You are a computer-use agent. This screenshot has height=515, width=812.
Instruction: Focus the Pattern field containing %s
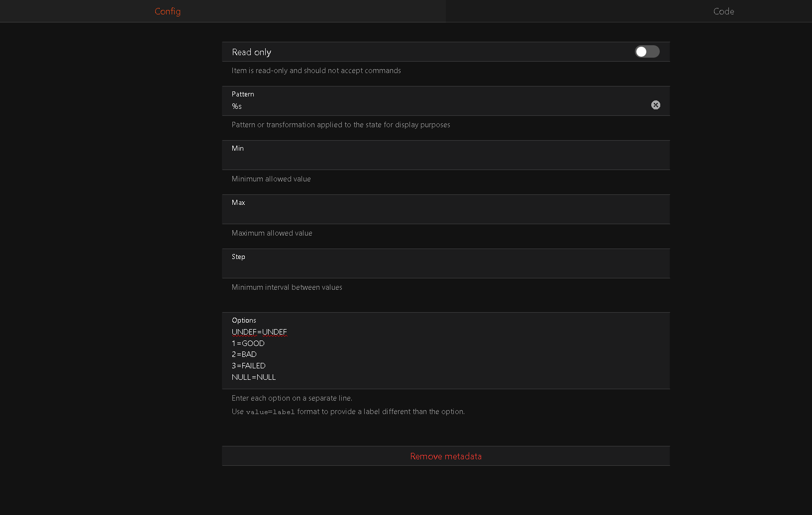[x=438, y=106]
